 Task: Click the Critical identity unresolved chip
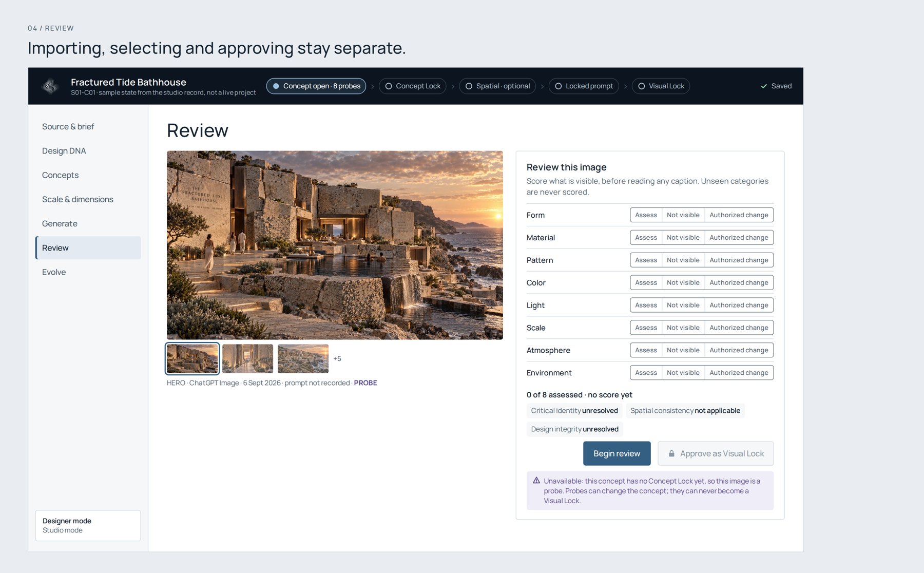(574, 411)
